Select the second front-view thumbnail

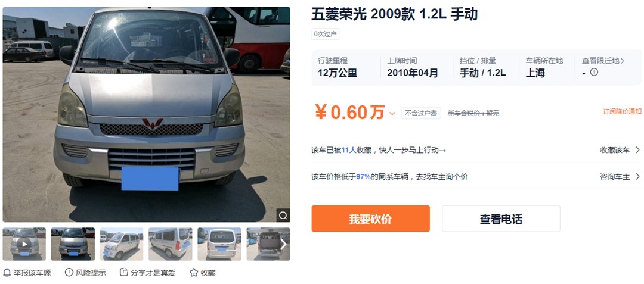(x=73, y=244)
